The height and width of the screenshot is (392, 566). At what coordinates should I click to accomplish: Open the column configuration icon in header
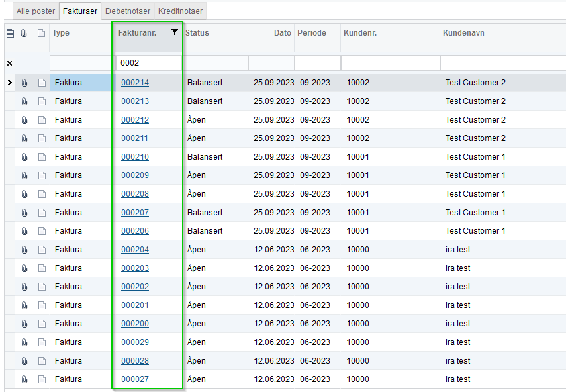click(10, 33)
